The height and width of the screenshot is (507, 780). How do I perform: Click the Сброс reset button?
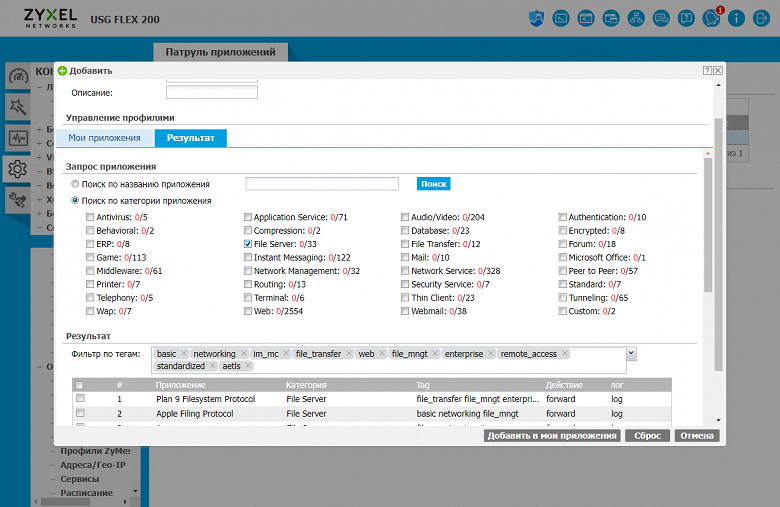point(647,436)
